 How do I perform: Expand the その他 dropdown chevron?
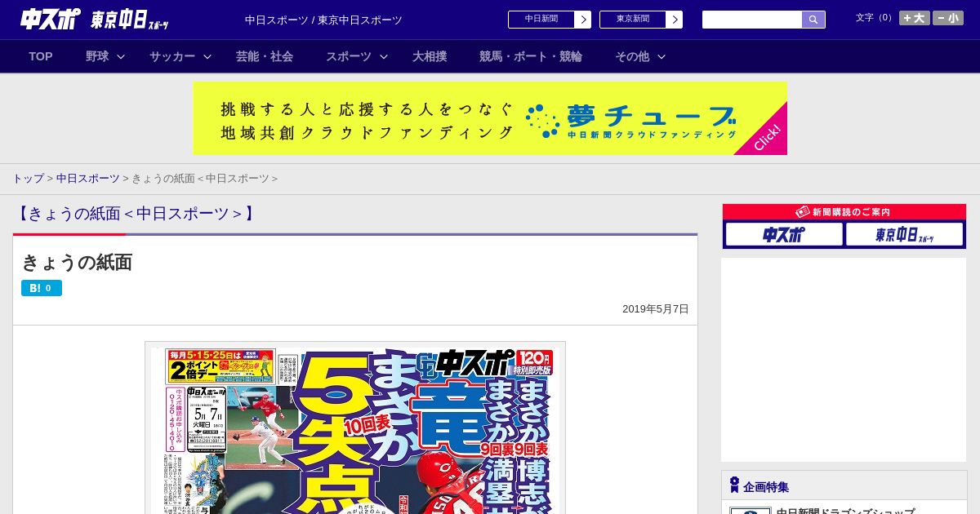click(661, 56)
